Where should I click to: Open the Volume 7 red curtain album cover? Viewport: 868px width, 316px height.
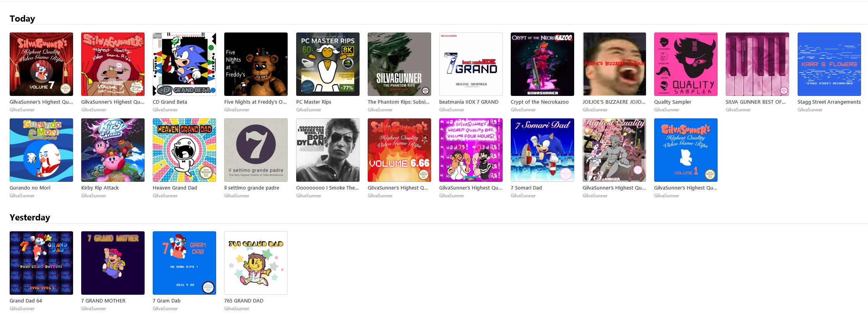(41, 64)
